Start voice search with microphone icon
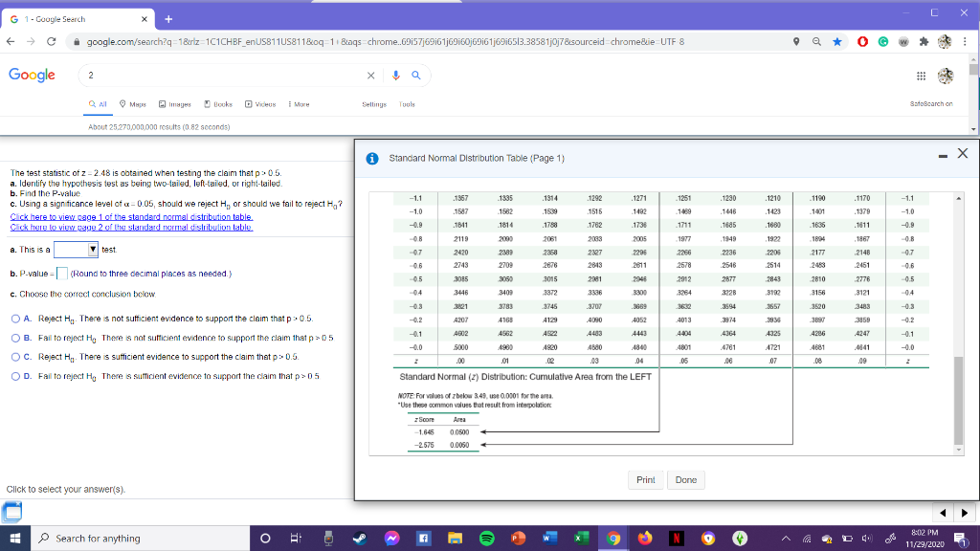 395,76
